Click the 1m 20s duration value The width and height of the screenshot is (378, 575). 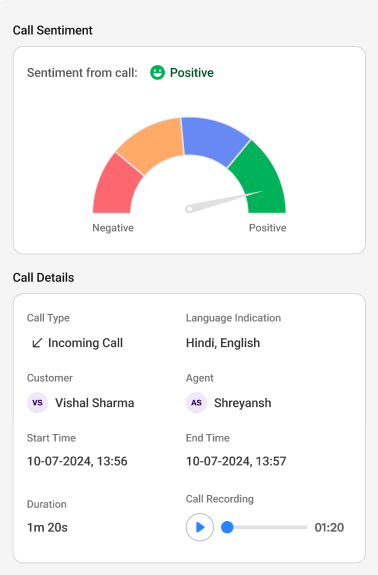point(47,527)
